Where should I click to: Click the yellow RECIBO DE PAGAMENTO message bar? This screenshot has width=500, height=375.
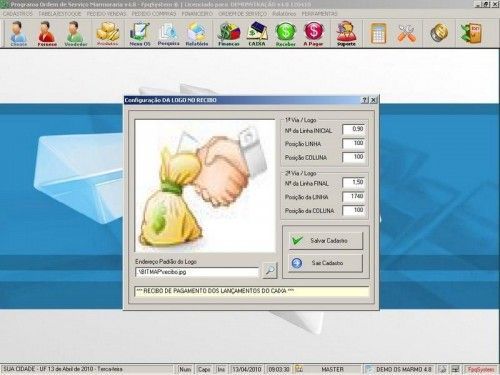point(252,291)
